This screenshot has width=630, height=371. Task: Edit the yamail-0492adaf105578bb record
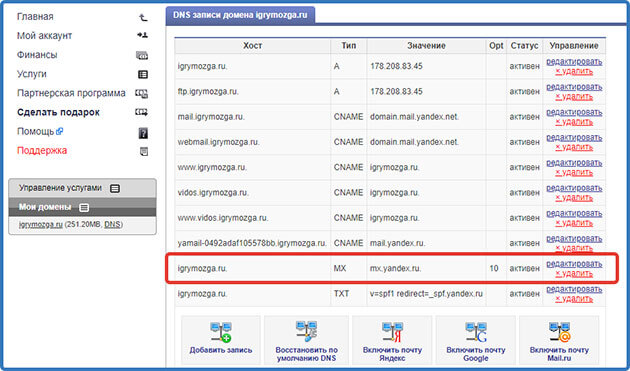click(x=574, y=239)
